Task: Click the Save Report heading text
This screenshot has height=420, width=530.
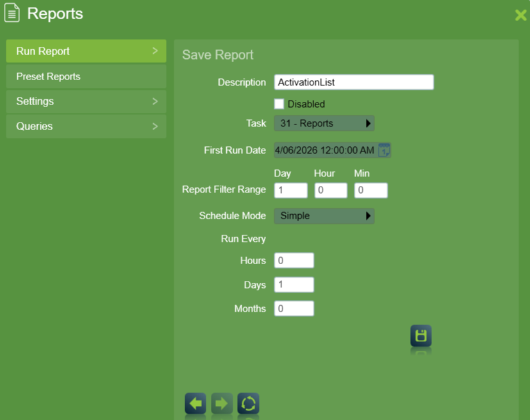Action: click(x=218, y=55)
